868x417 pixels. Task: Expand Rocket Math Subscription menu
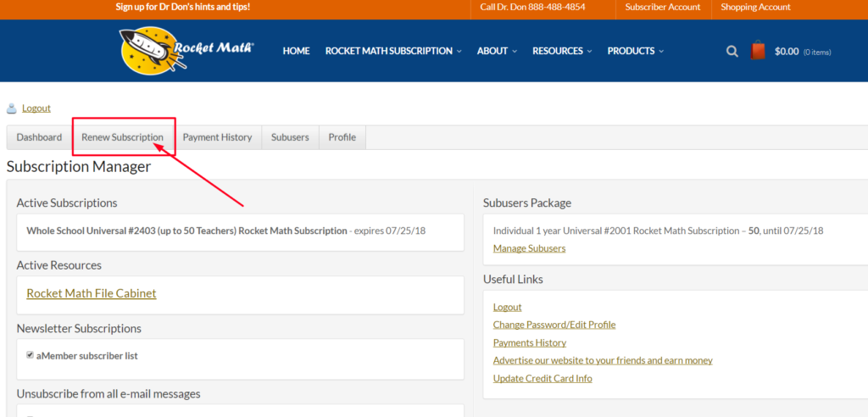click(393, 51)
